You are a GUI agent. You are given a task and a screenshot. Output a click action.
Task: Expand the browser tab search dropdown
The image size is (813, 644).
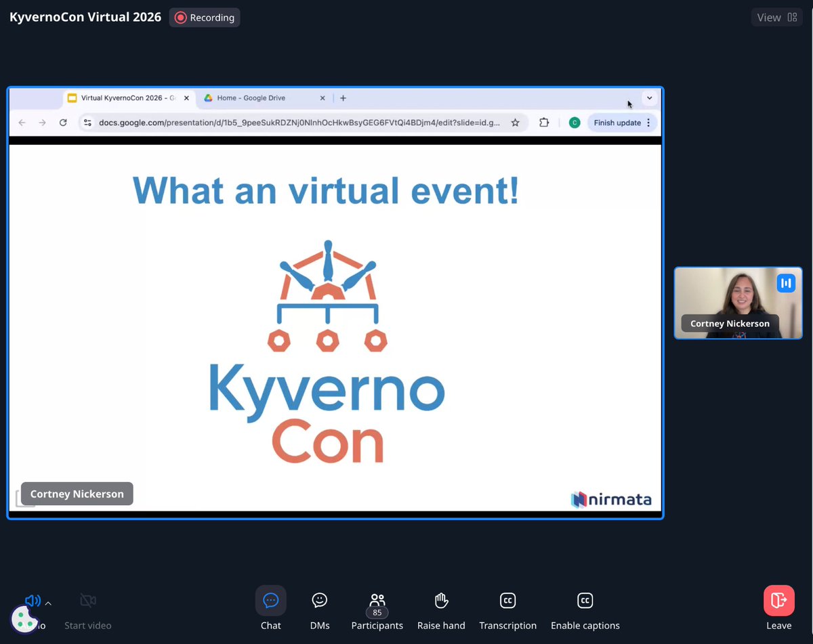click(x=649, y=98)
